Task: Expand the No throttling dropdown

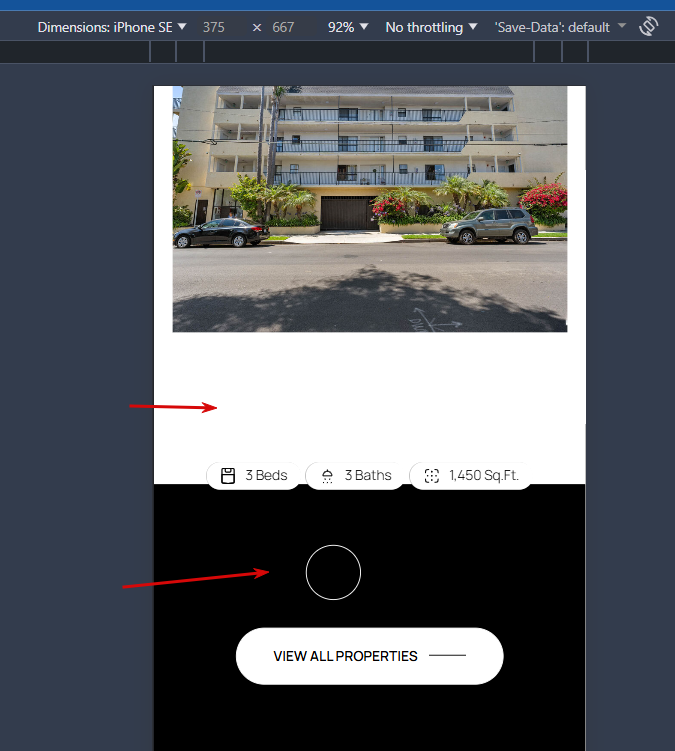Action: tap(431, 27)
